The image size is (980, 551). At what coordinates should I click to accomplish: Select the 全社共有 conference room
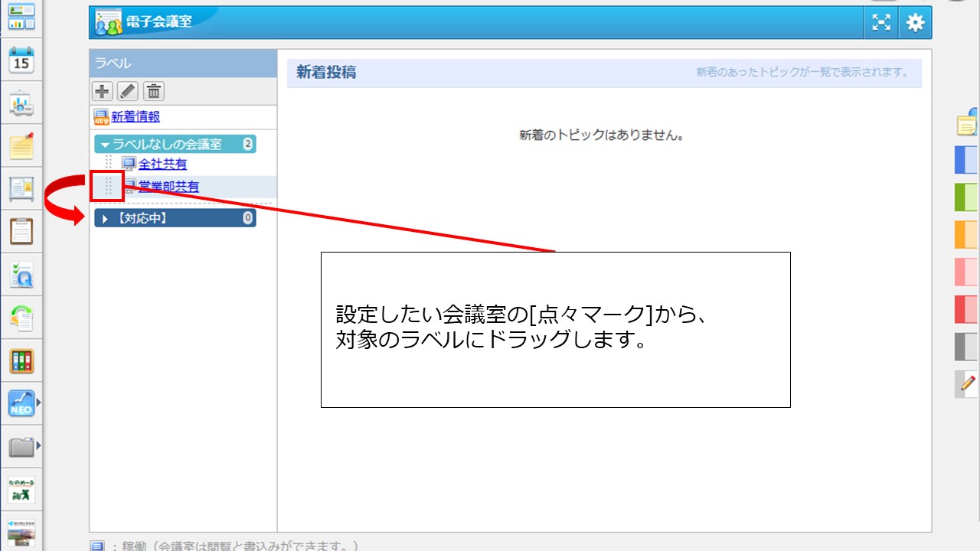[x=162, y=163]
